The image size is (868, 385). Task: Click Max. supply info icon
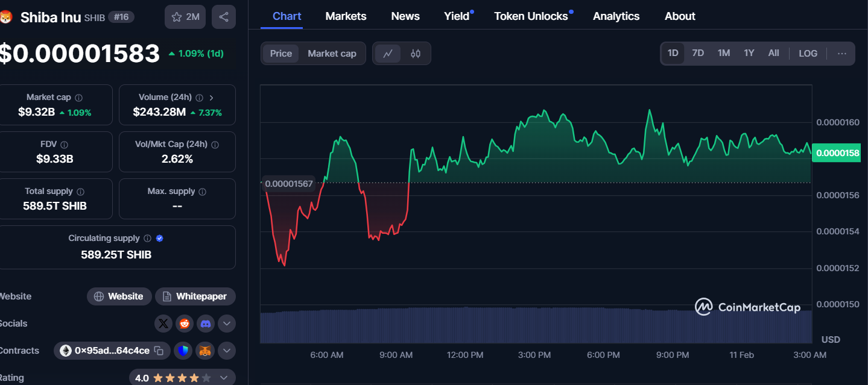(203, 192)
